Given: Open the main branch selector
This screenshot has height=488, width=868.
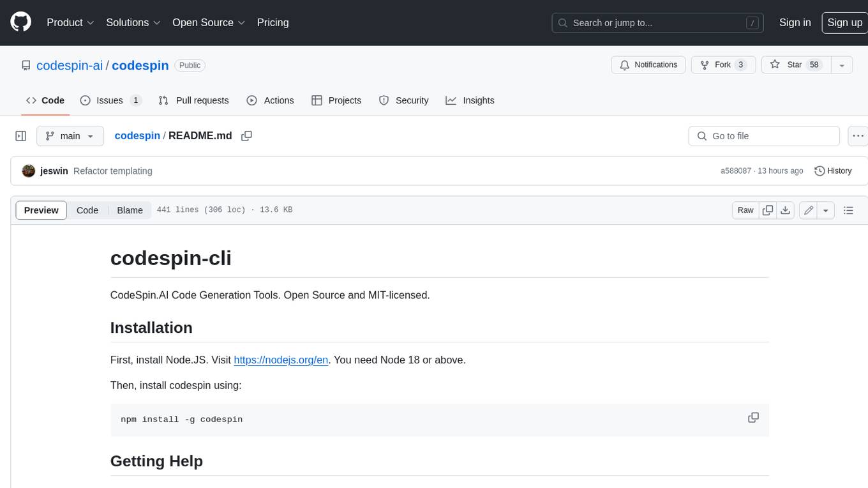Looking at the screenshot, I should point(70,136).
